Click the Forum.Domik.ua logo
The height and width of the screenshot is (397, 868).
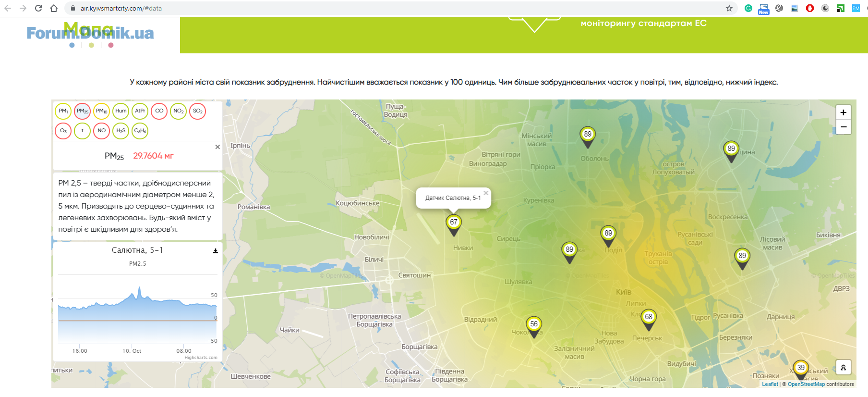click(90, 33)
